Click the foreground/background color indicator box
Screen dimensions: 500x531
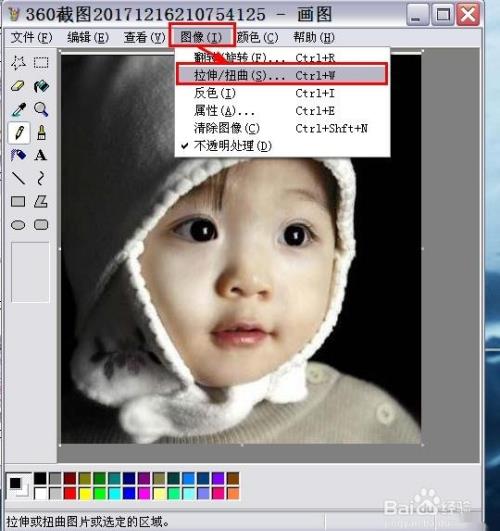click(19, 486)
